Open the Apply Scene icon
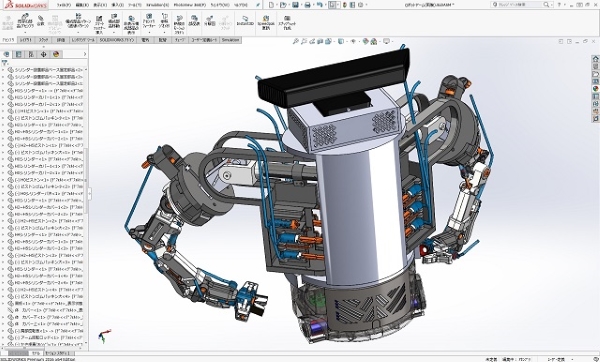Screen dimensions: 600x362 pos(374,41)
